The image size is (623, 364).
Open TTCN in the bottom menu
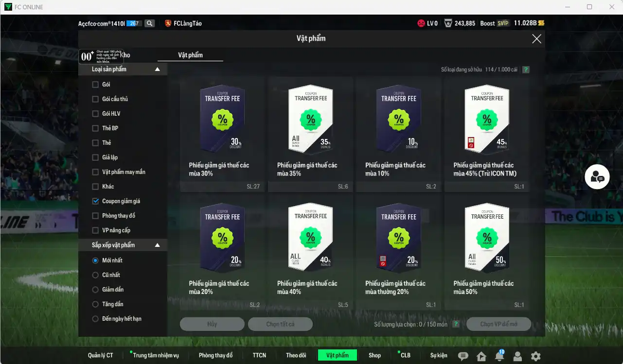click(x=259, y=355)
